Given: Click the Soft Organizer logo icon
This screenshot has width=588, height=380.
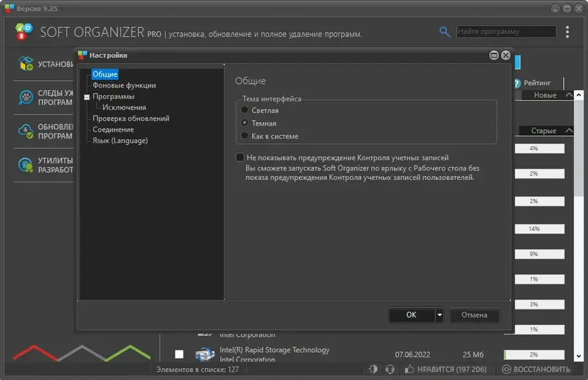Looking at the screenshot, I should pos(24,32).
